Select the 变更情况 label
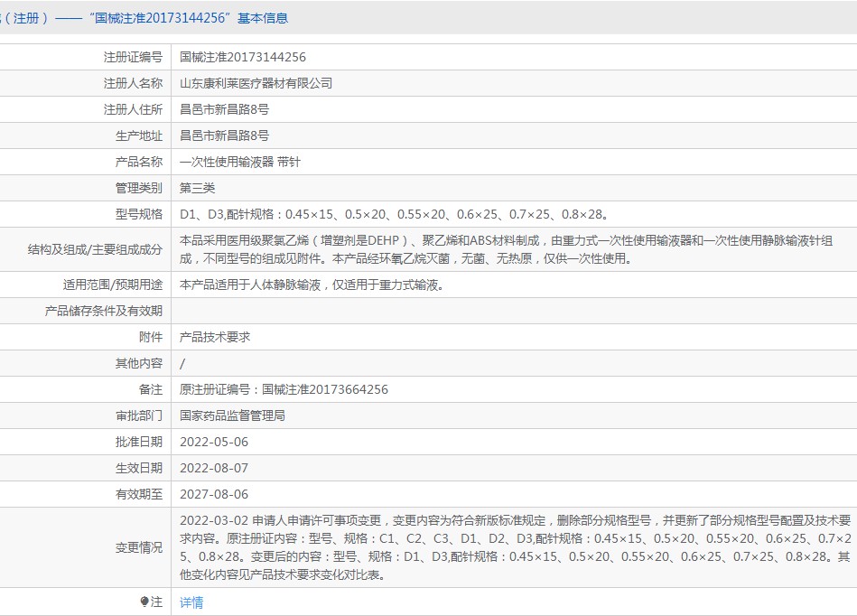 (x=139, y=547)
